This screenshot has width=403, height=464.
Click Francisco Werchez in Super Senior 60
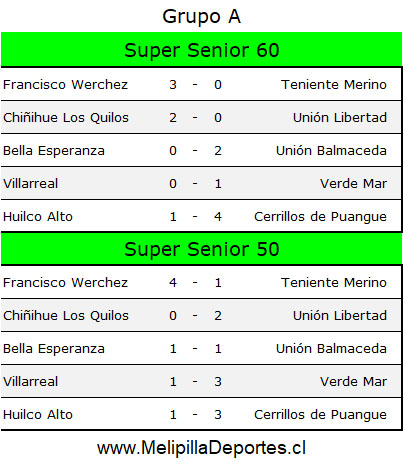click(x=65, y=85)
